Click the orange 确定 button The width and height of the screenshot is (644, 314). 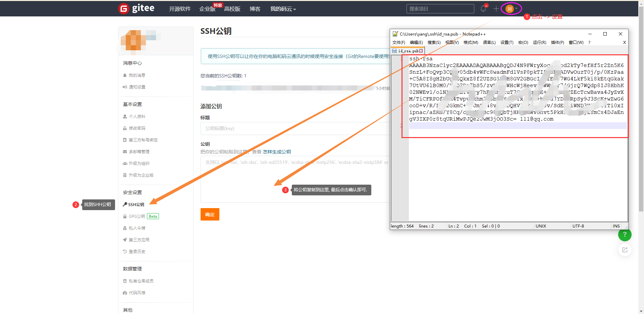210,214
